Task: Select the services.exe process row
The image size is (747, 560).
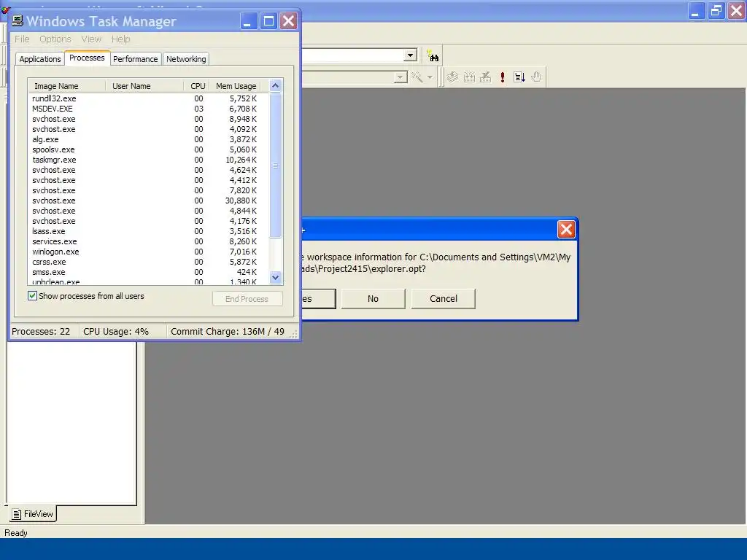Action: (x=148, y=241)
